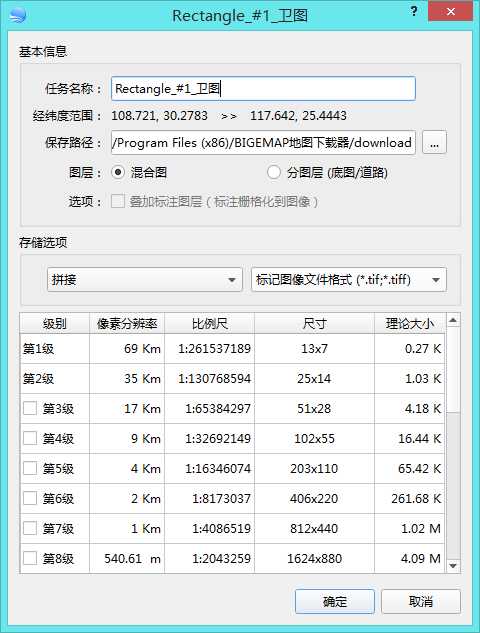Viewport: 480px width, 633px height.
Task: Tick the 第6级 level checkbox
Action: [30, 498]
